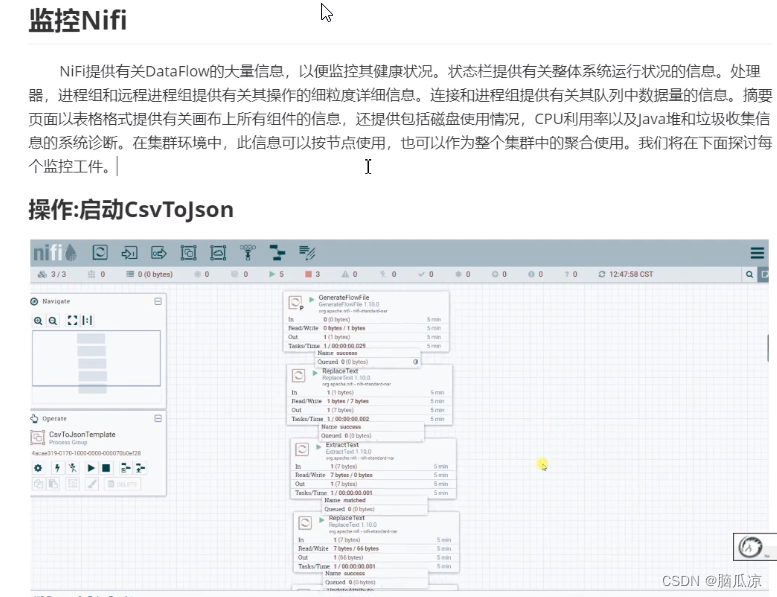
Task: Click the Navigate panel compass icon
Action: [x=34, y=301]
